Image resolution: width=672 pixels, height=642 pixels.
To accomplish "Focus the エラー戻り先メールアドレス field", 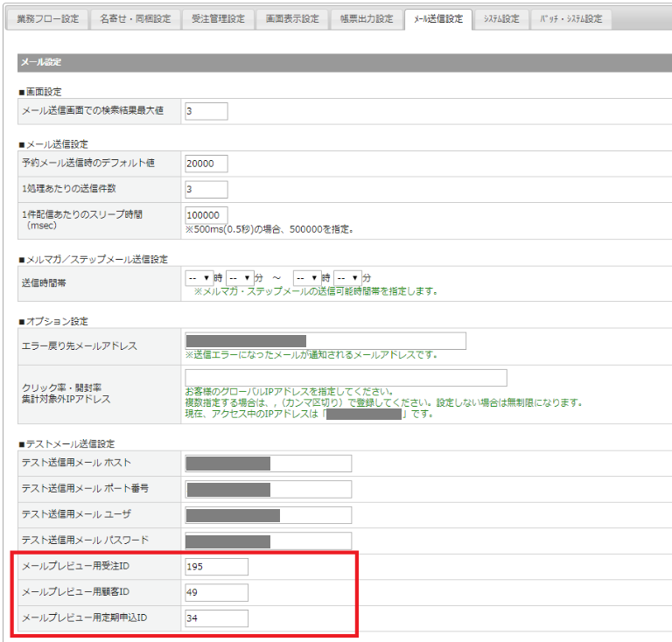I will click(x=325, y=341).
